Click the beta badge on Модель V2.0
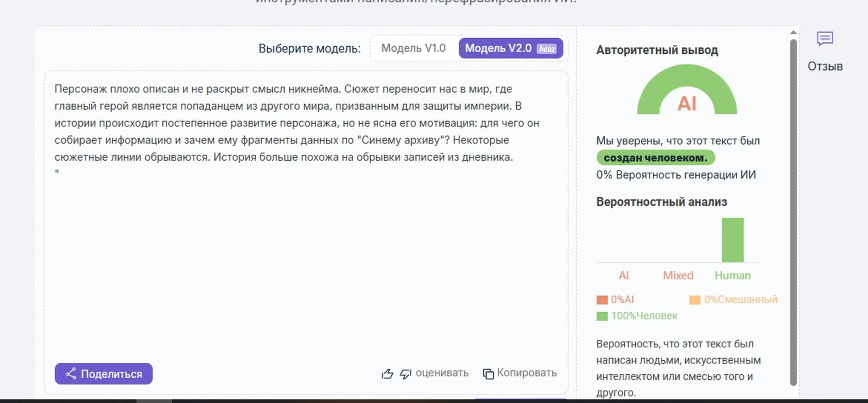 coord(547,49)
